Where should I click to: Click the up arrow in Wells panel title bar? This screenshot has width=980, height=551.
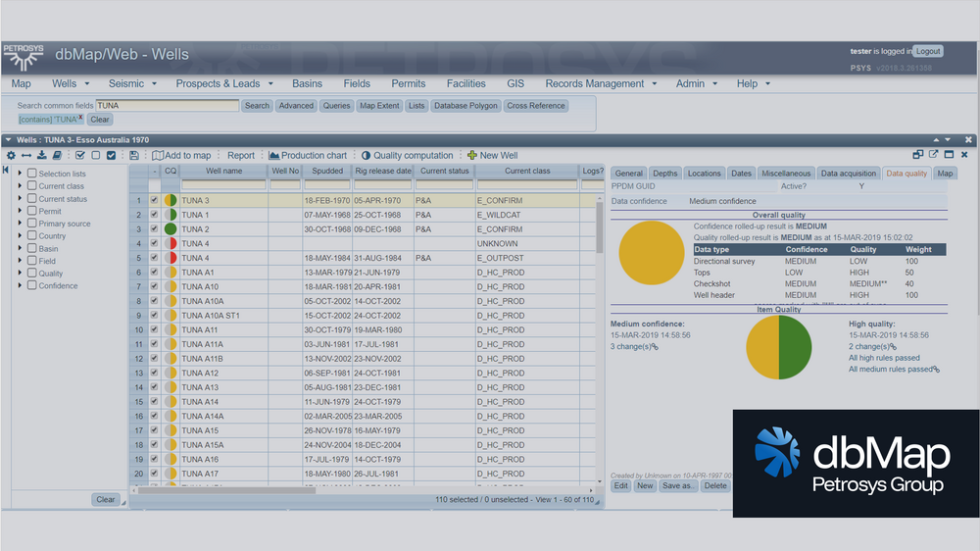(x=936, y=140)
